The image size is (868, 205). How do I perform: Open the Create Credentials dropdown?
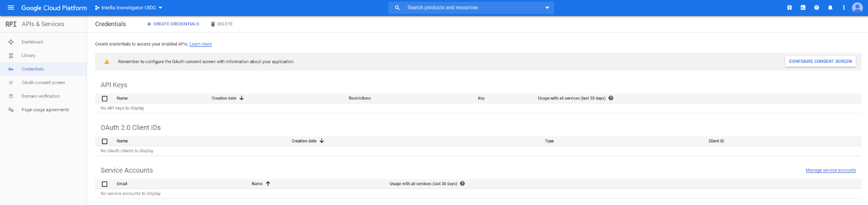pos(173,24)
